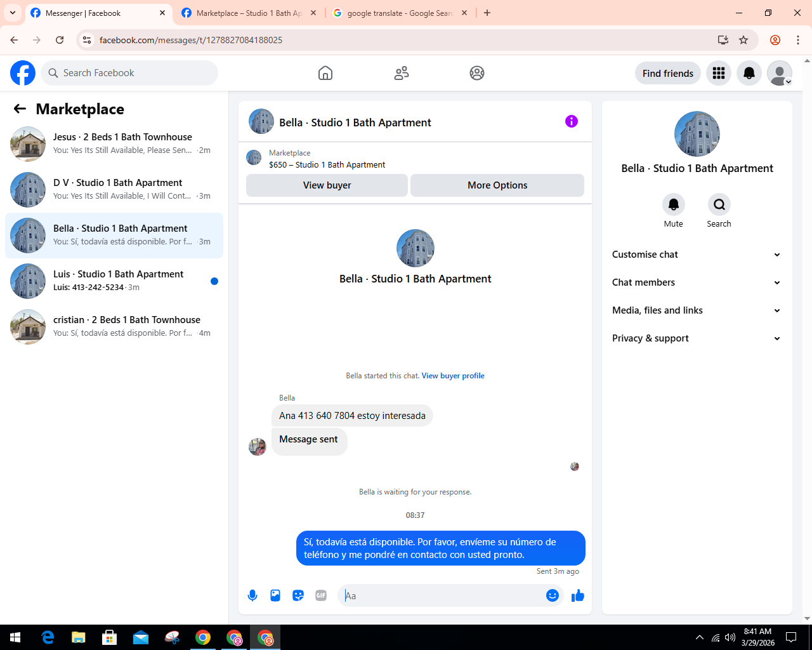Click the install app icon in address bar
Image resolution: width=812 pixels, height=650 pixels.
[x=723, y=40]
